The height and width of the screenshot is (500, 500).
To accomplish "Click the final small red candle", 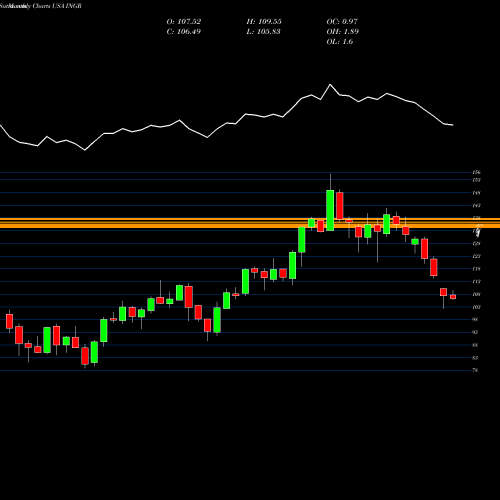I will (453, 296).
